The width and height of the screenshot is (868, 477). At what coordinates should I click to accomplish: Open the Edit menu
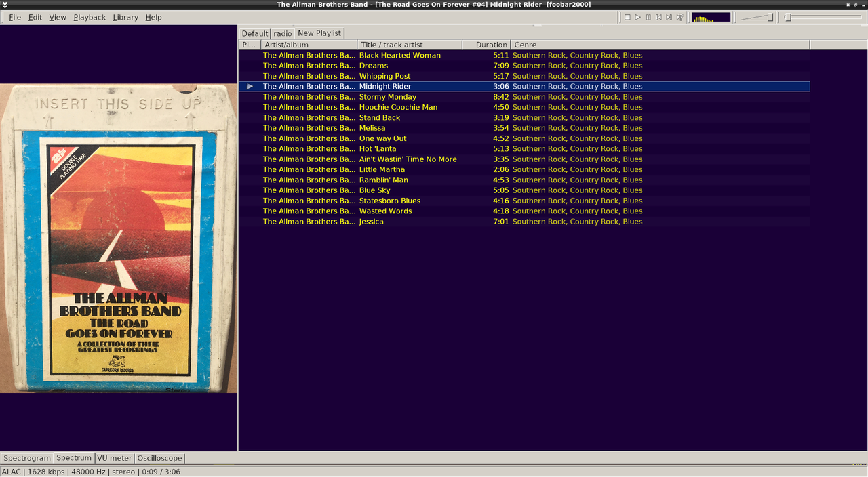(x=35, y=17)
